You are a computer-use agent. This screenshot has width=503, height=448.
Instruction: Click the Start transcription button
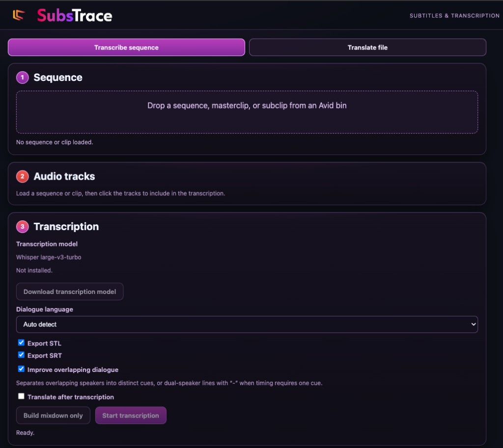point(131,415)
